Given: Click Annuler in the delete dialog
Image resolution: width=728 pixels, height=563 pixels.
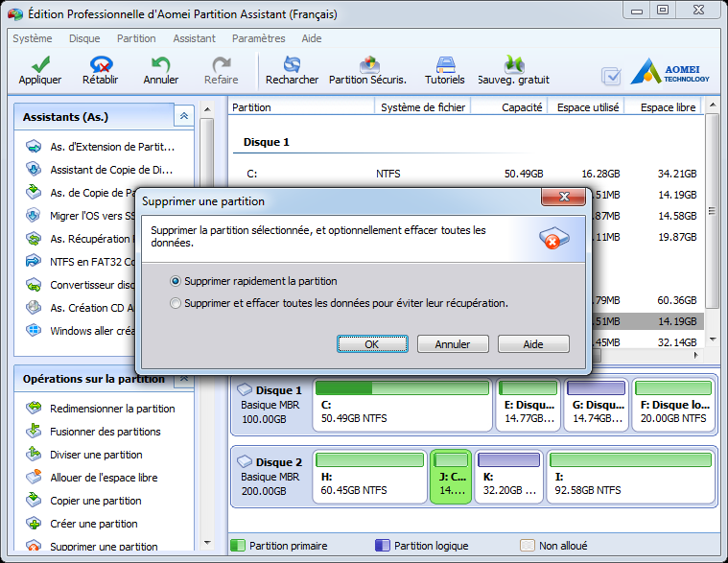Looking at the screenshot, I should tap(453, 344).
